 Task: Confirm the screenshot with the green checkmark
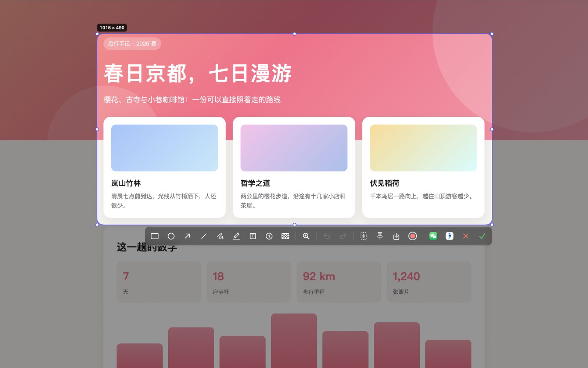482,236
